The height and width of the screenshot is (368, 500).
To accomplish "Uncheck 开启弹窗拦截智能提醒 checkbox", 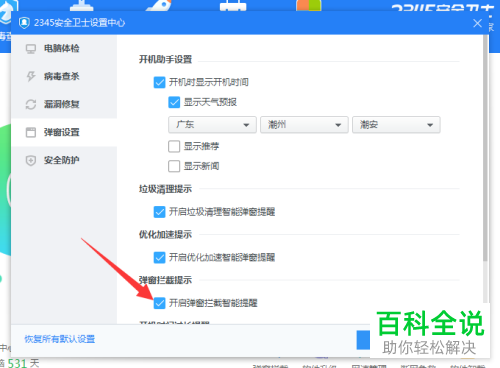I will 159,303.
